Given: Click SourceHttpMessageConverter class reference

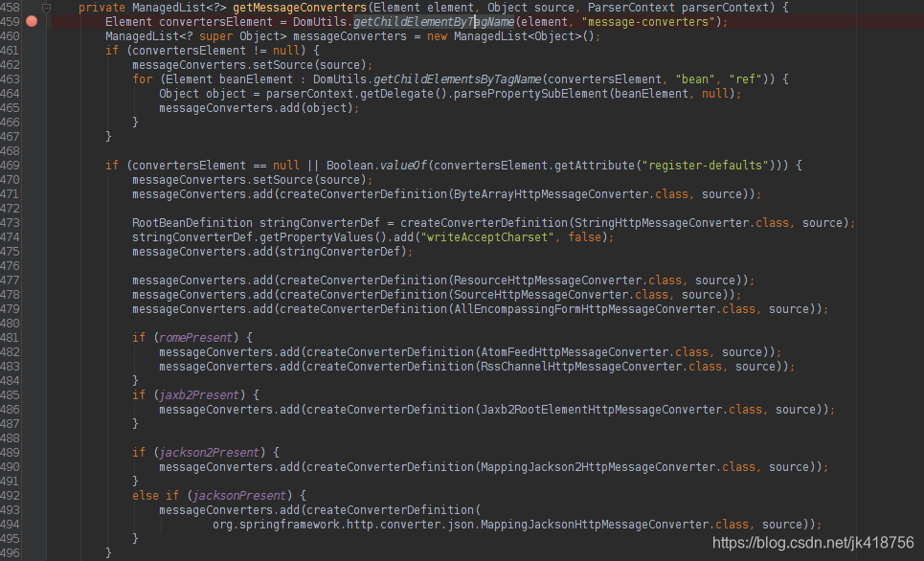Looking at the screenshot, I should 541,295.
